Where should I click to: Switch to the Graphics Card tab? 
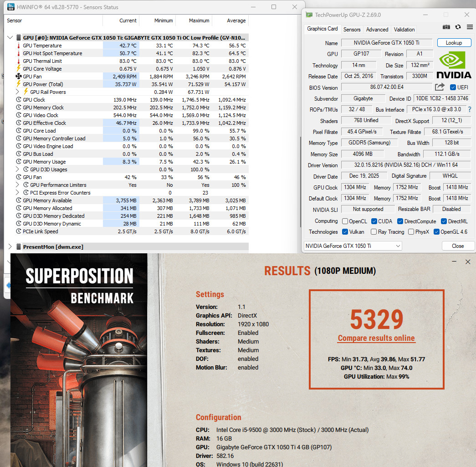(x=322, y=29)
